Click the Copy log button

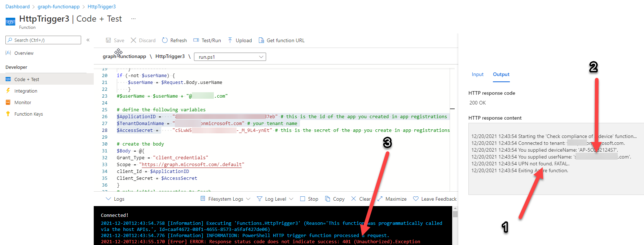(x=335, y=199)
